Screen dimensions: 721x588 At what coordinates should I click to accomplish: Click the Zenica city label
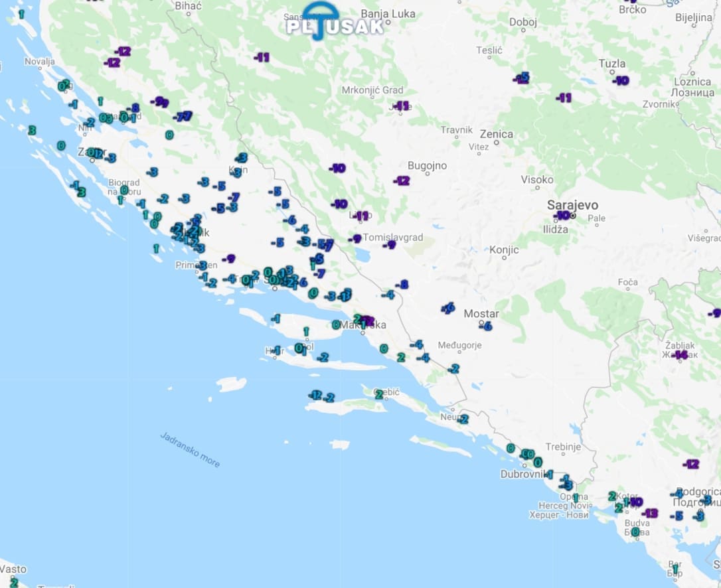tap(496, 134)
